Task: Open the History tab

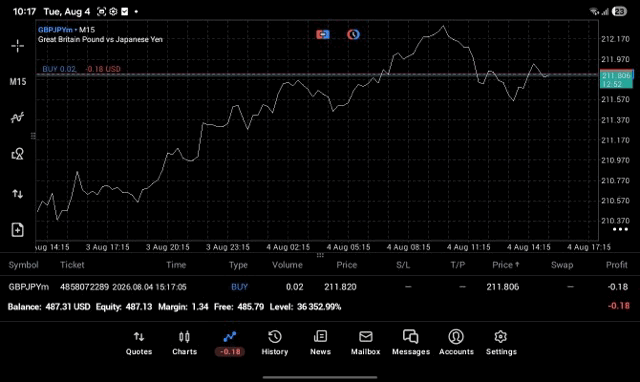Action: click(275, 343)
